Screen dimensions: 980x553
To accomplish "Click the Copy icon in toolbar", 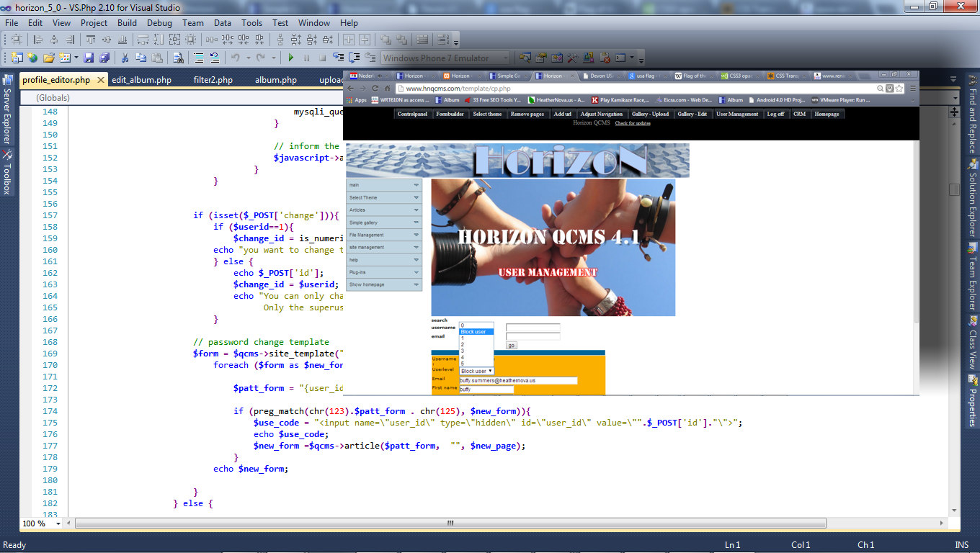I will pyautogui.click(x=141, y=58).
